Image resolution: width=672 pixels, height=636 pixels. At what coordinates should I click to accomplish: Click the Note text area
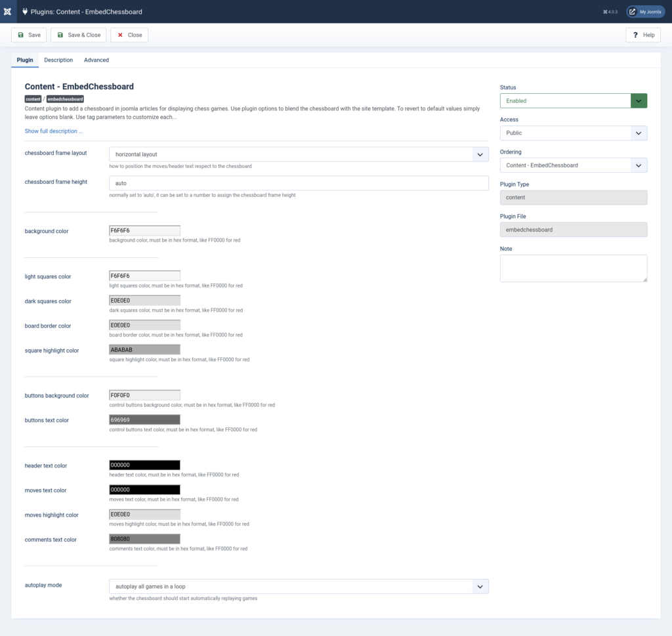[573, 268]
